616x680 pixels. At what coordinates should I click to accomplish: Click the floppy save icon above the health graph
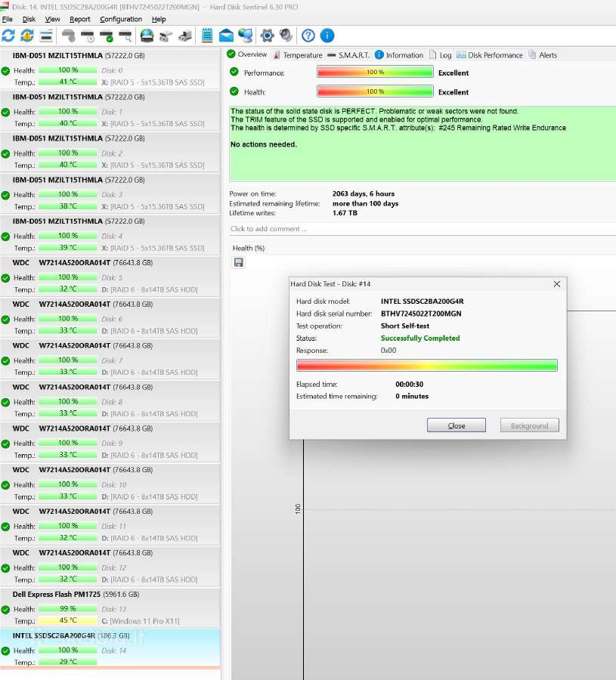239,262
